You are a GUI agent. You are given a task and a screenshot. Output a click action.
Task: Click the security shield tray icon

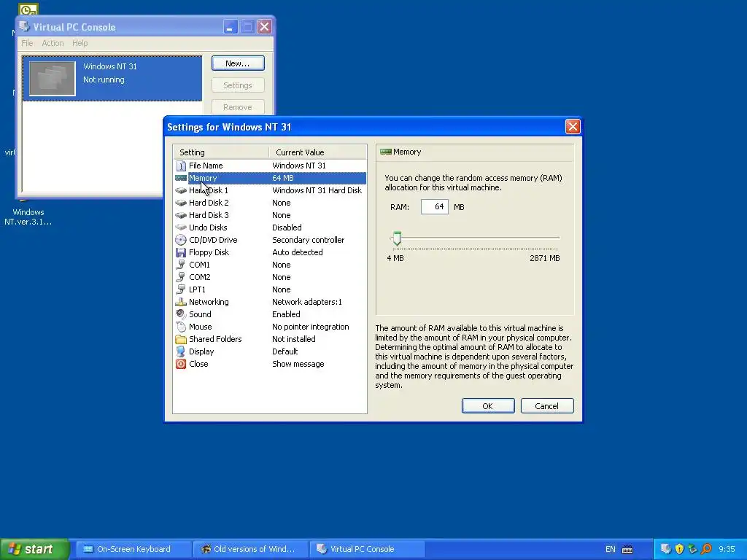tap(679, 549)
